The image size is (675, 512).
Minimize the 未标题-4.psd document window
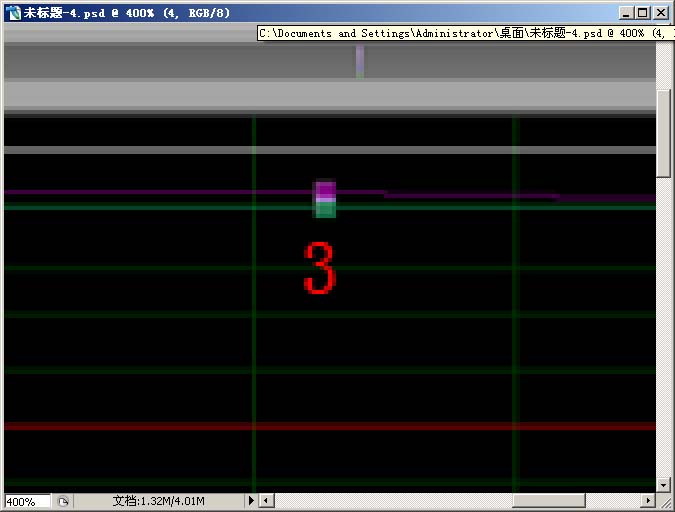(626, 13)
